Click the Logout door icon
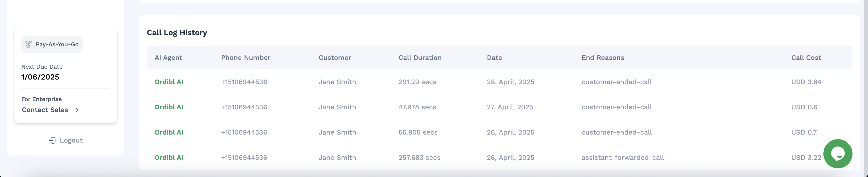The image size is (868, 177). [x=52, y=140]
